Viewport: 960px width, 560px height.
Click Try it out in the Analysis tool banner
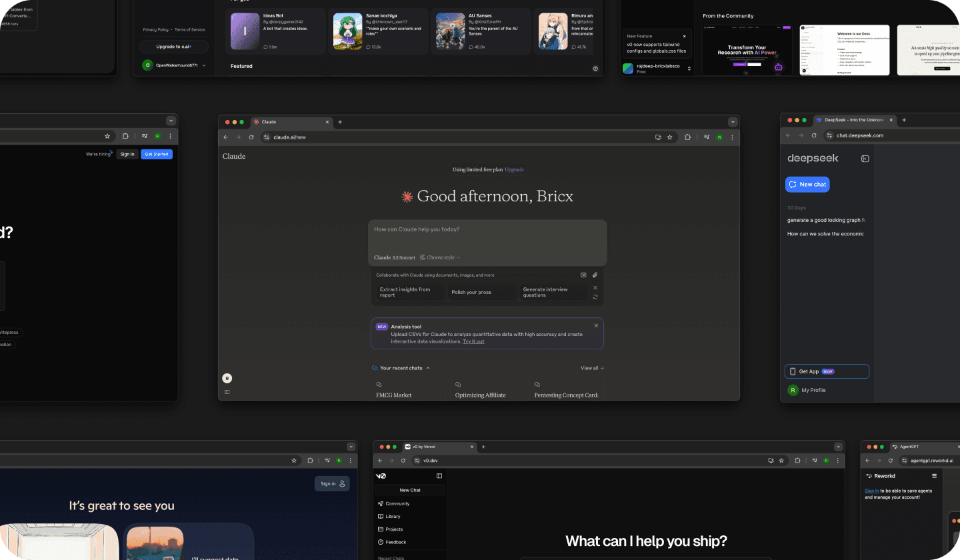473,341
